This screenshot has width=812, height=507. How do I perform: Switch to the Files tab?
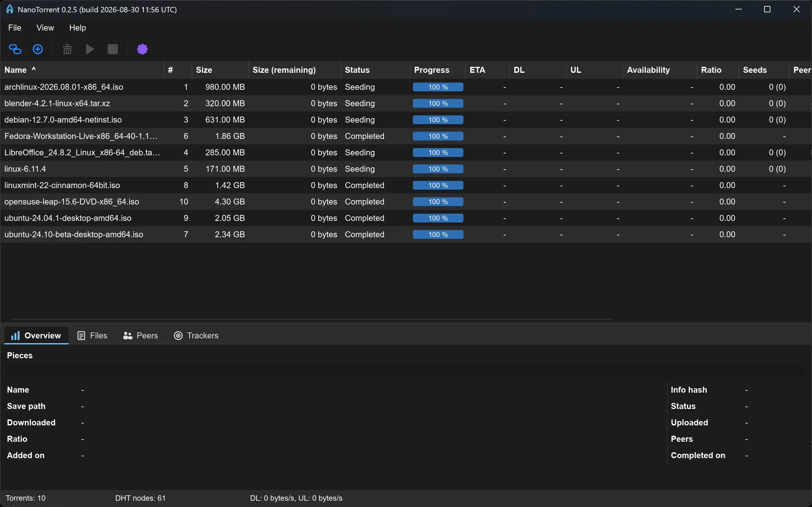click(x=92, y=336)
